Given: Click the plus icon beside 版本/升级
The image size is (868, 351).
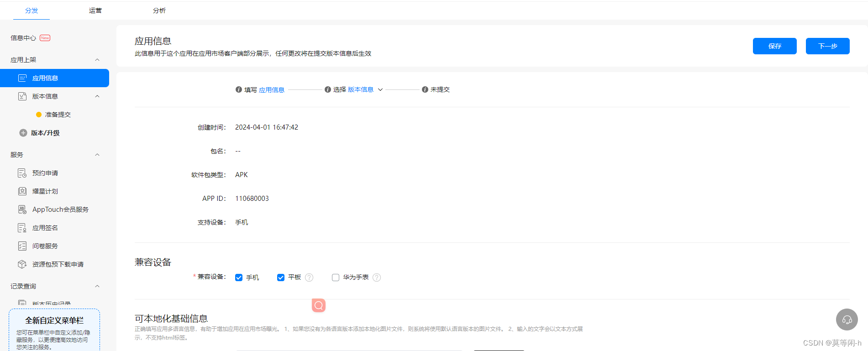Looking at the screenshot, I should [x=23, y=133].
